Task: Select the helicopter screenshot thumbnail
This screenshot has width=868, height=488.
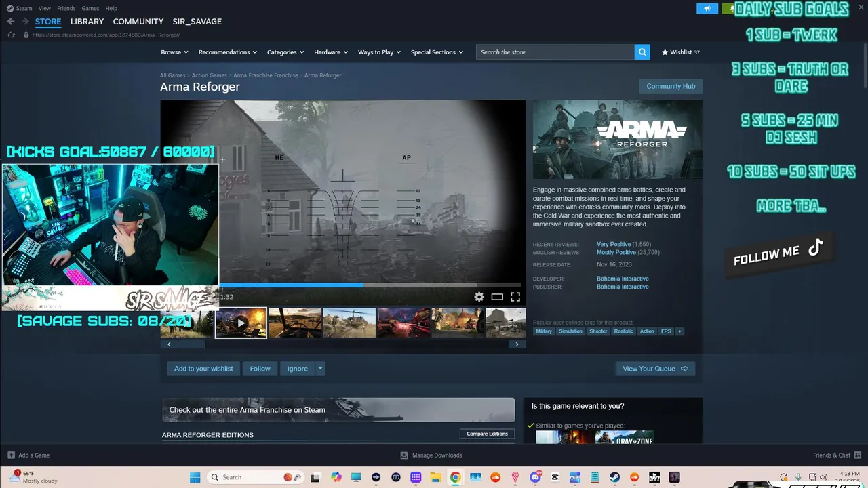Action: pos(349,323)
